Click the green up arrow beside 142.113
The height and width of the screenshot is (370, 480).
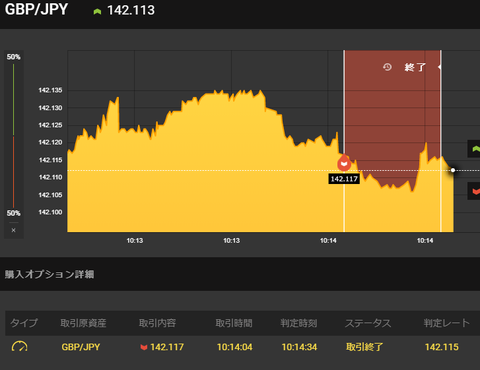[97, 12]
